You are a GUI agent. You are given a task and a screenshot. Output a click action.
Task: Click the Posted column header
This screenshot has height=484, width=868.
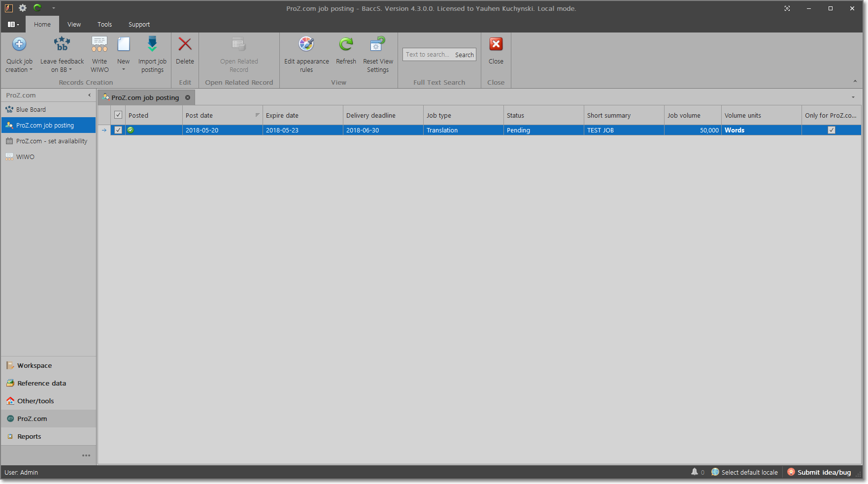tap(154, 115)
